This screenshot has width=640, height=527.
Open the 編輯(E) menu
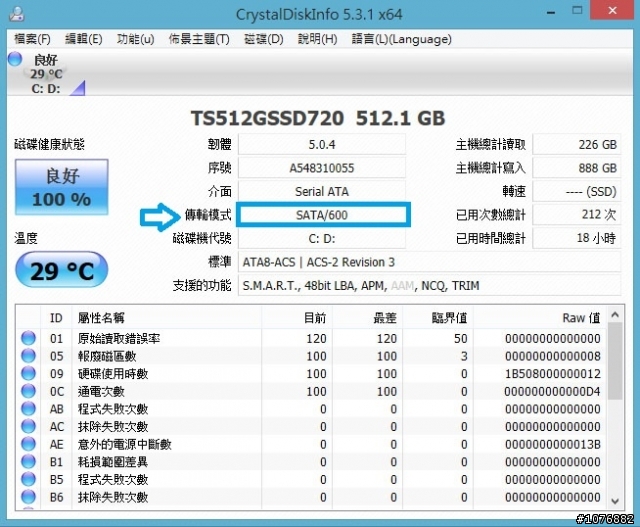tap(83, 39)
